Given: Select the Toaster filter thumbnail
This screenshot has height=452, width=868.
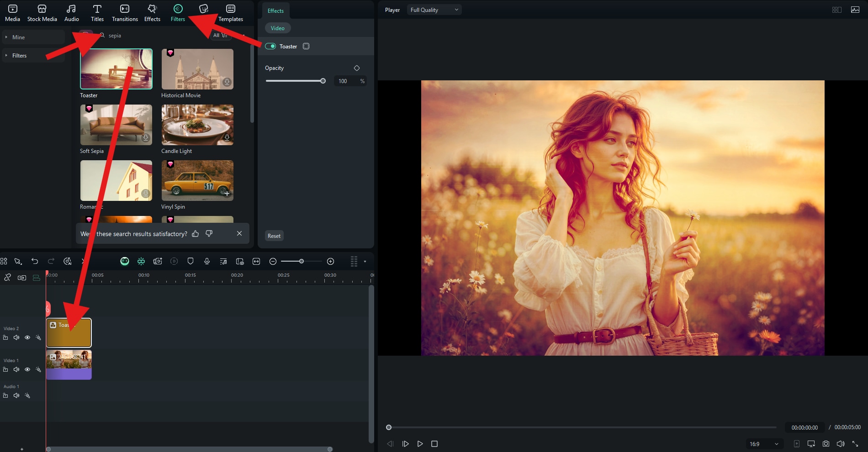Looking at the screenshot, I should 116,69.
